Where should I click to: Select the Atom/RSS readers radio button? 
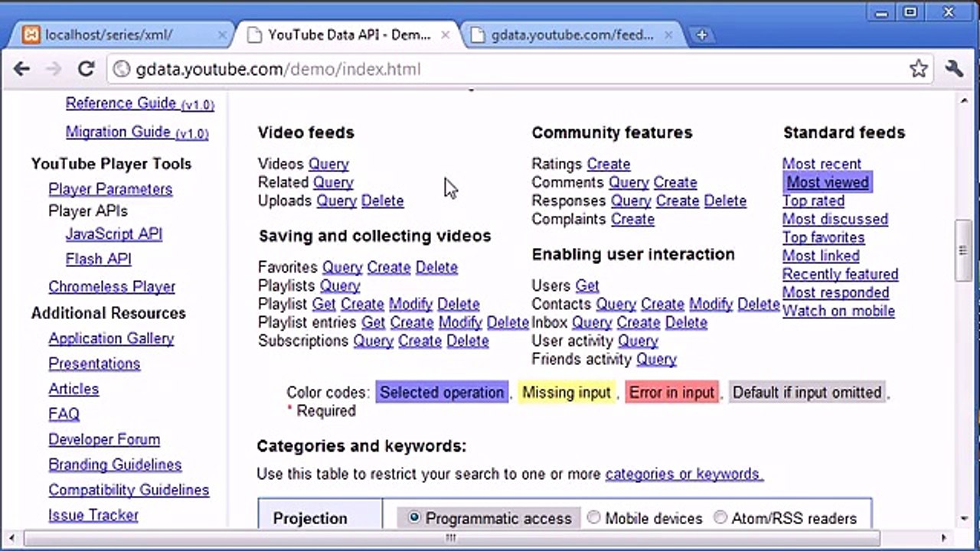[x=720, y=518]
